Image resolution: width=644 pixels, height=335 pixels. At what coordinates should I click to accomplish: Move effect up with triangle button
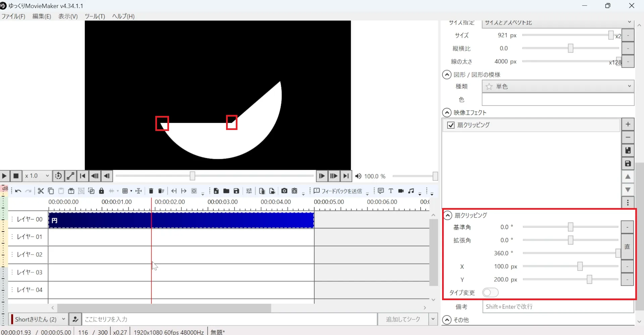(628, 177)
